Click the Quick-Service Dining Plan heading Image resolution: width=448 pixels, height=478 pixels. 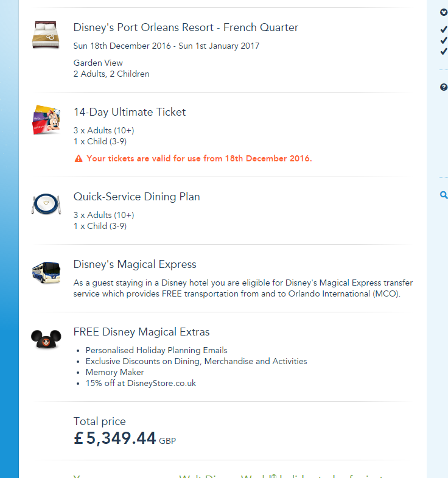pyautogui.click(x=136, y=197)
